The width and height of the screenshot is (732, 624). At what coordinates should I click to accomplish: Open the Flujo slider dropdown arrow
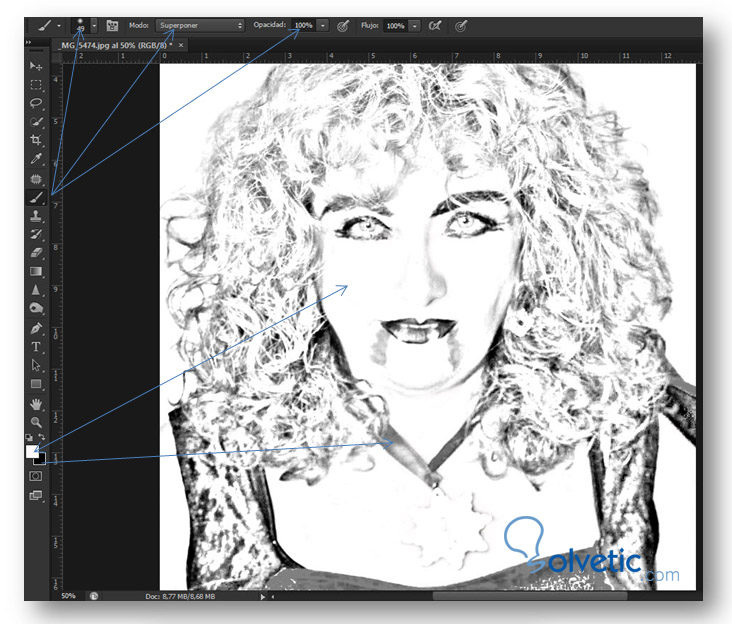tap(415, 26)
